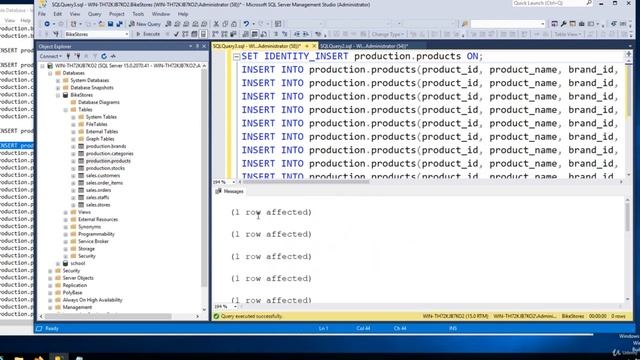This screenshot has height=360, width=640.
Task: Collapse the server node in Object Explorer
Action: 42,66
